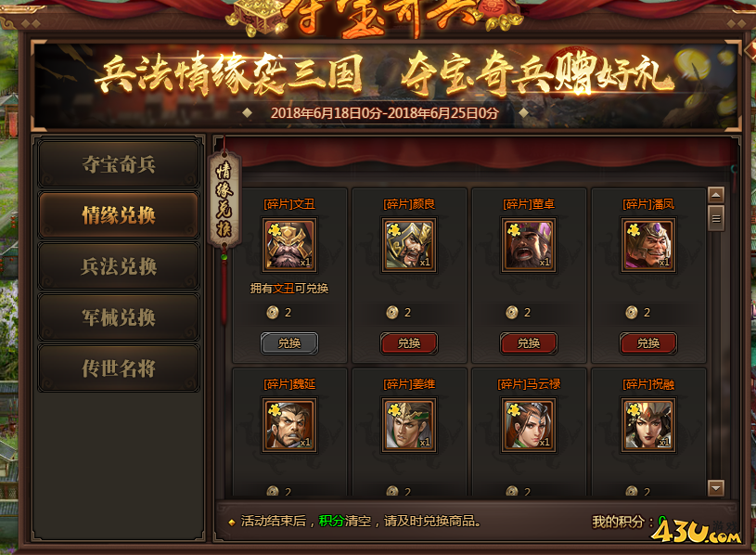Click the Ma Yunlu (马云禄) fragment portrait
The height and width of the screenshot is (555, 756).
tap(529, 425)
